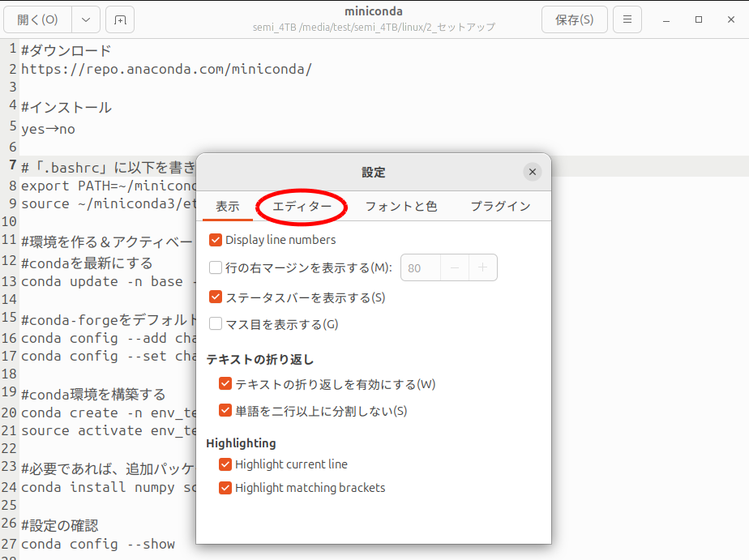The width and height of the screenshot is (749, 560).
Task: Click the new tab document icon
Action: point(120,19)
